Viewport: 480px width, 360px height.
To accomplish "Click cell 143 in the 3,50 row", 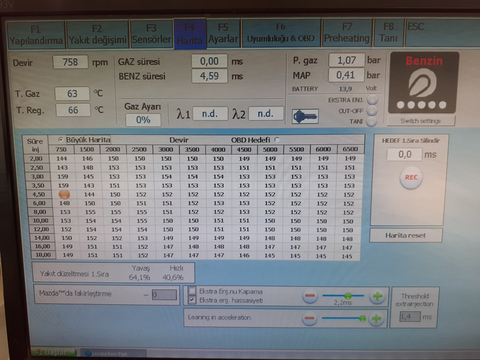I will [89, 185].
